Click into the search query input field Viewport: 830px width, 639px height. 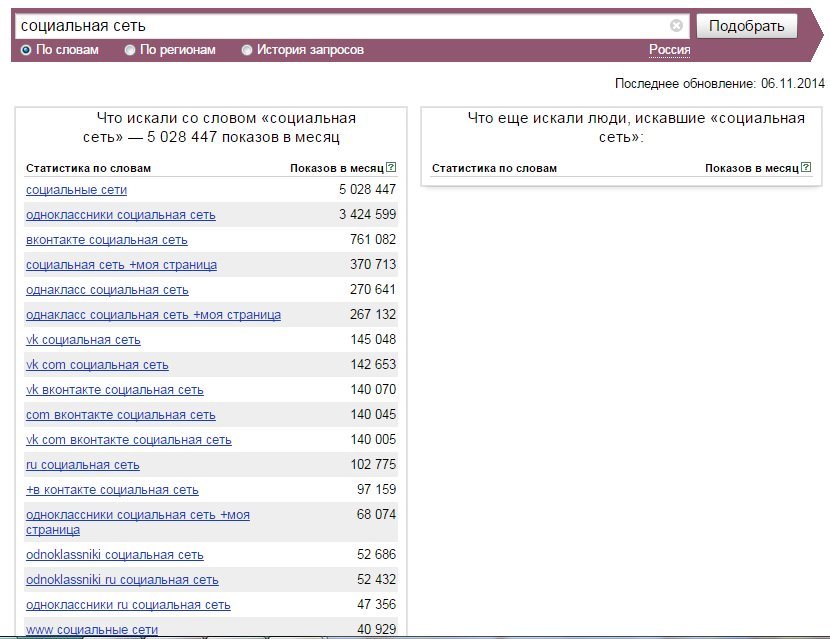[x=340, y=26]
